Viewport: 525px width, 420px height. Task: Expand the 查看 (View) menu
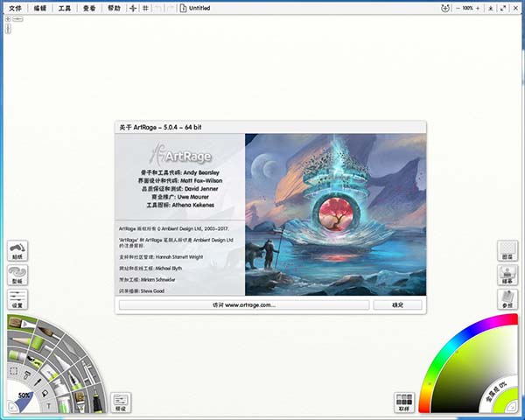point(89,8)
